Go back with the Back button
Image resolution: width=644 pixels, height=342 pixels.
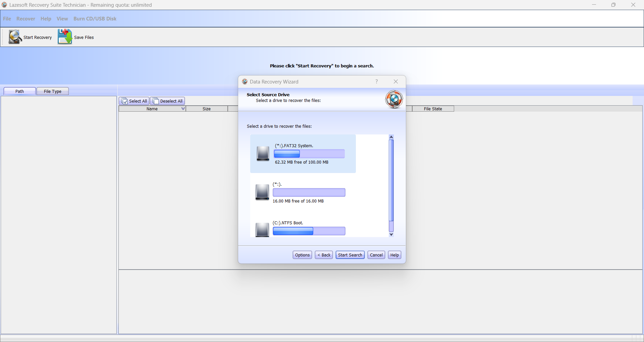pyautogui.click(x=324, y=255)
